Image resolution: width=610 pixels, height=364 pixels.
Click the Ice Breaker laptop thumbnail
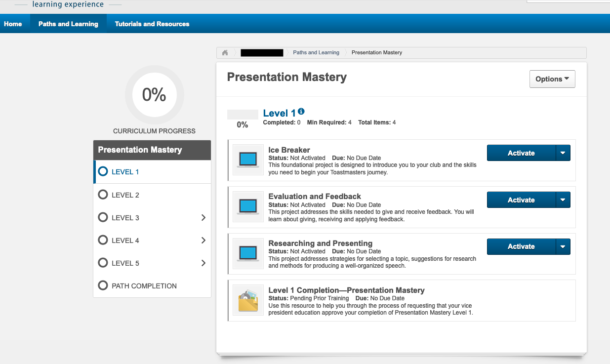pos(248,159)
